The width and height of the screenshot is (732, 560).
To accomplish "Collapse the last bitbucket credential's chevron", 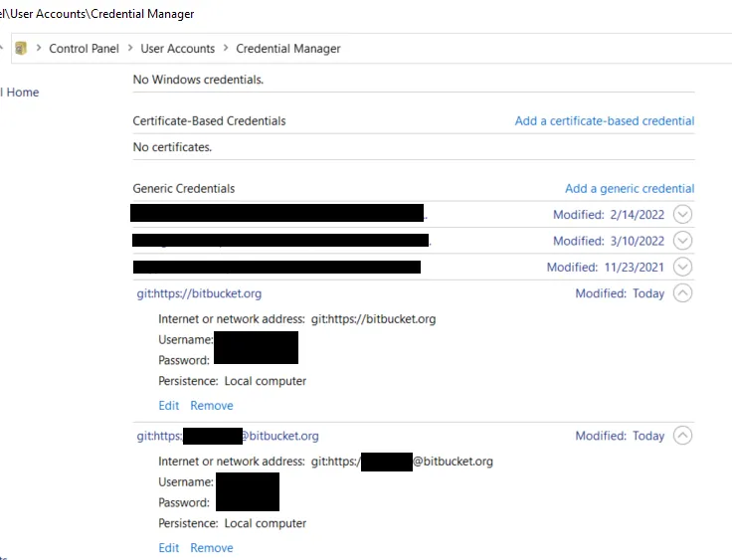I will (682, 436).
